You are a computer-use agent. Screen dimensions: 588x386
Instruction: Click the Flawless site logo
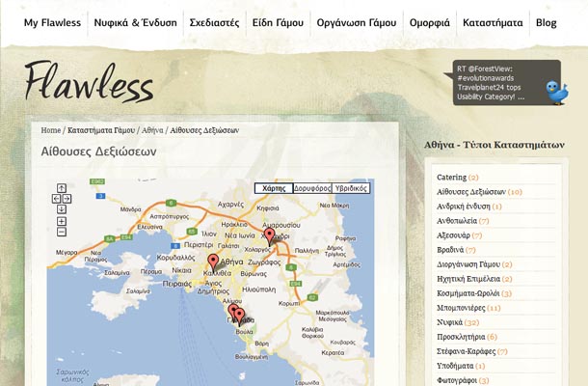coord(89,83)
